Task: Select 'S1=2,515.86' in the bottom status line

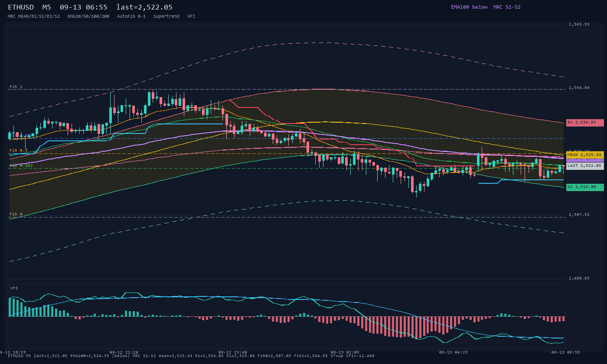Action: click(241, 356)
